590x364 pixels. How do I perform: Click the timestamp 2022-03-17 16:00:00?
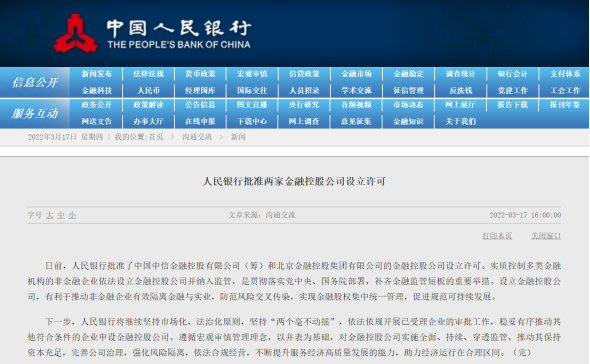525,215
